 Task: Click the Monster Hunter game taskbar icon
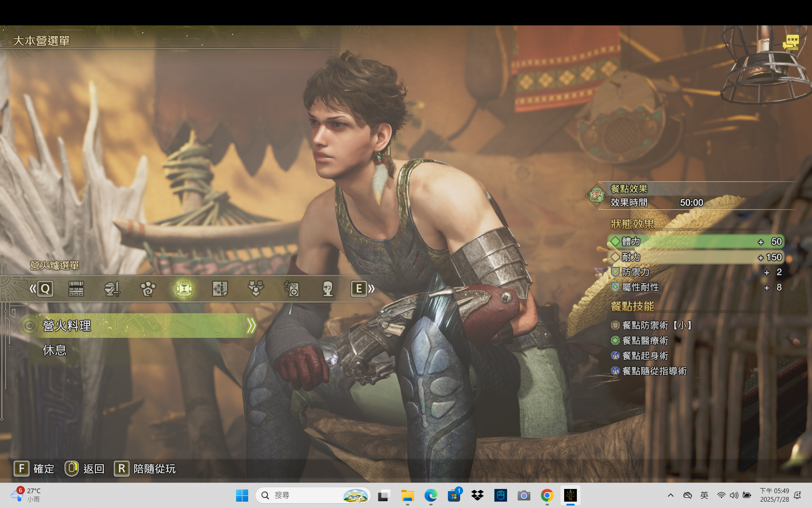571,495
